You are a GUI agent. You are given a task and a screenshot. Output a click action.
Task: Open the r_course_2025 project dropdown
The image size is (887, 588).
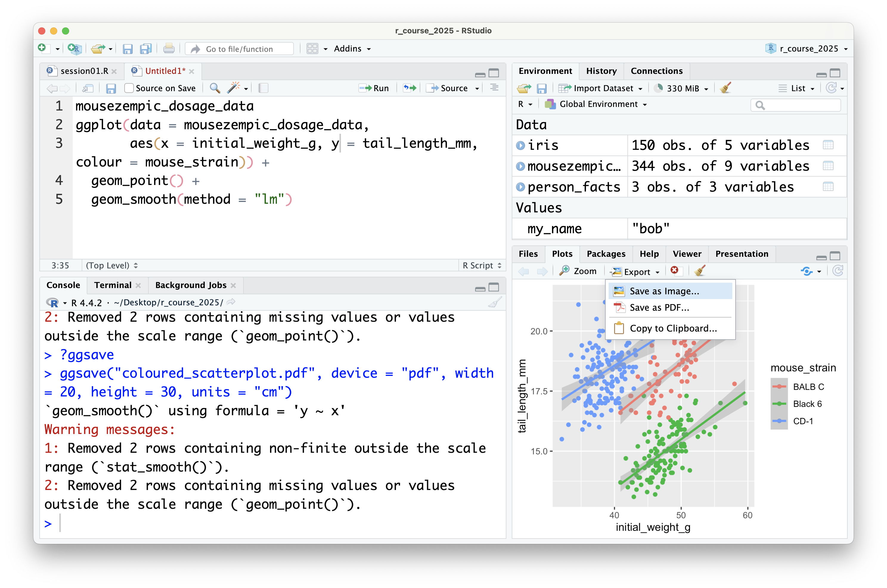(x=806, y=49)
